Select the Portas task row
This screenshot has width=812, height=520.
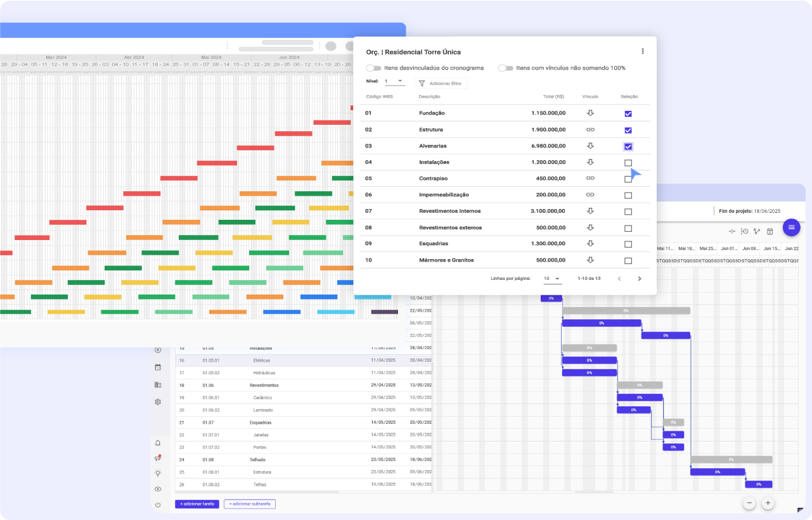(x=304, y=448)
